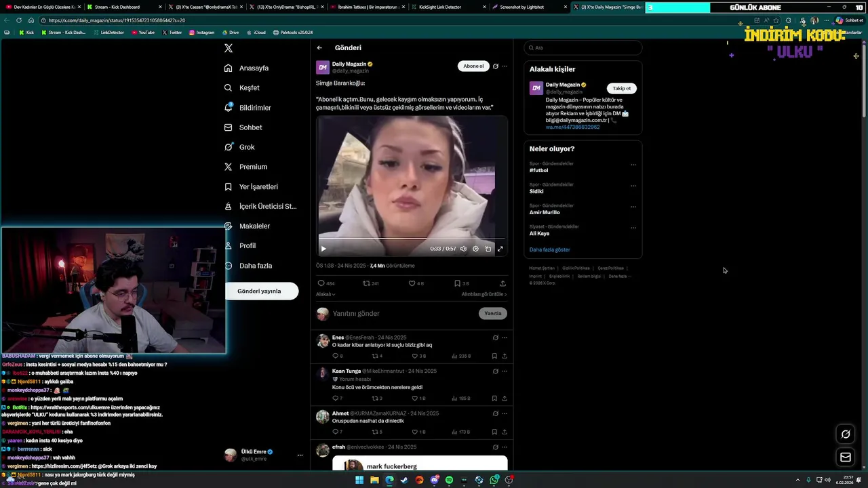Open Spotify from the taskbar
Image resolution: width=868 pixels, height=488 pixels.
tap(449, 480)
